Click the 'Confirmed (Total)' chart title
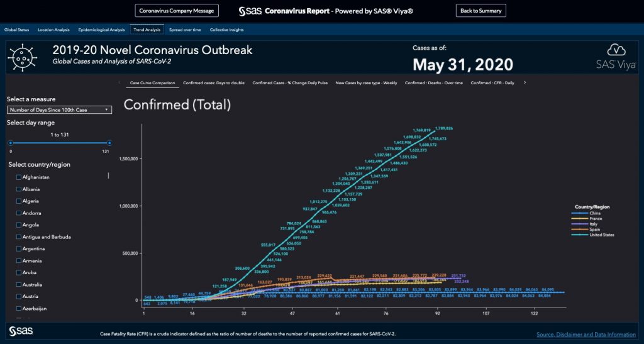This screenshot has height=344, width=644. pos(177,104)
